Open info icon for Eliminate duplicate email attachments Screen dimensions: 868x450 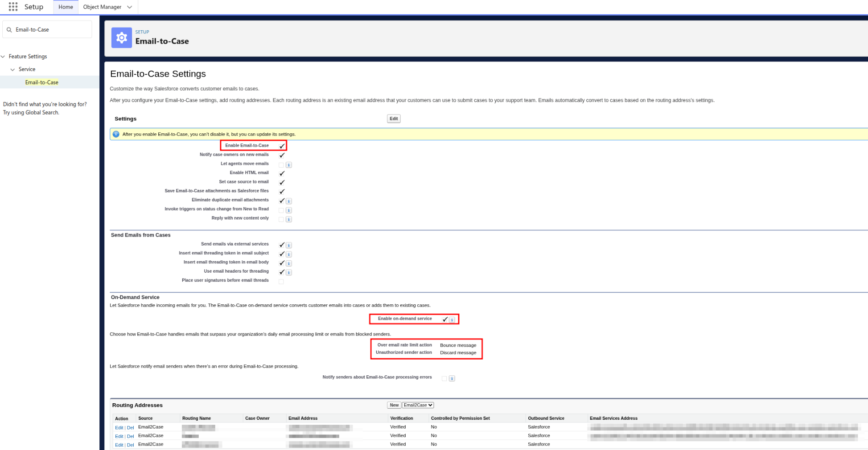click(x=289, y=201)
